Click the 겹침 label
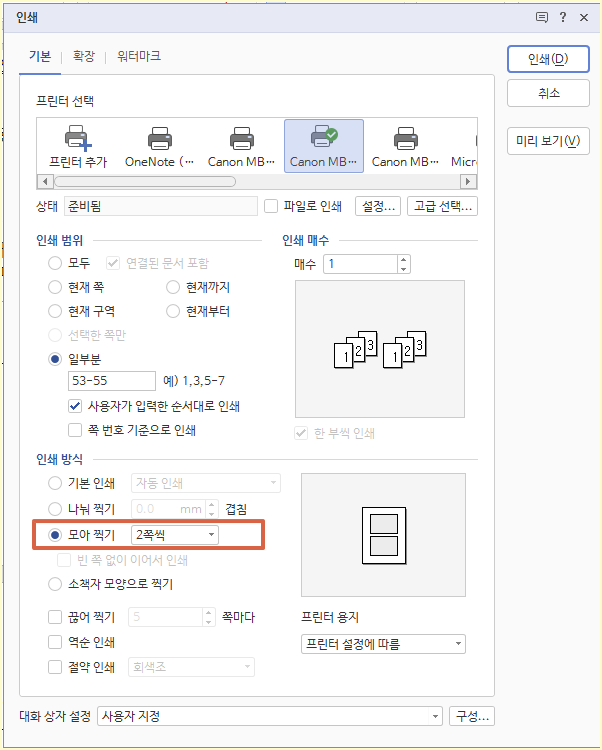The height and width of the screenshot is (750, 602). pyautogui.click(x=236, y=509)
